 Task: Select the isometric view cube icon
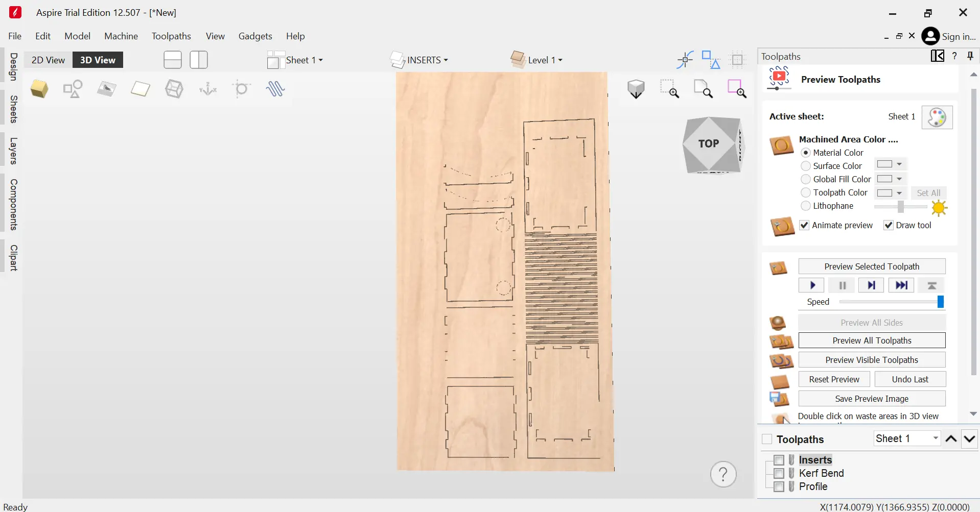[x=39, y=89]
